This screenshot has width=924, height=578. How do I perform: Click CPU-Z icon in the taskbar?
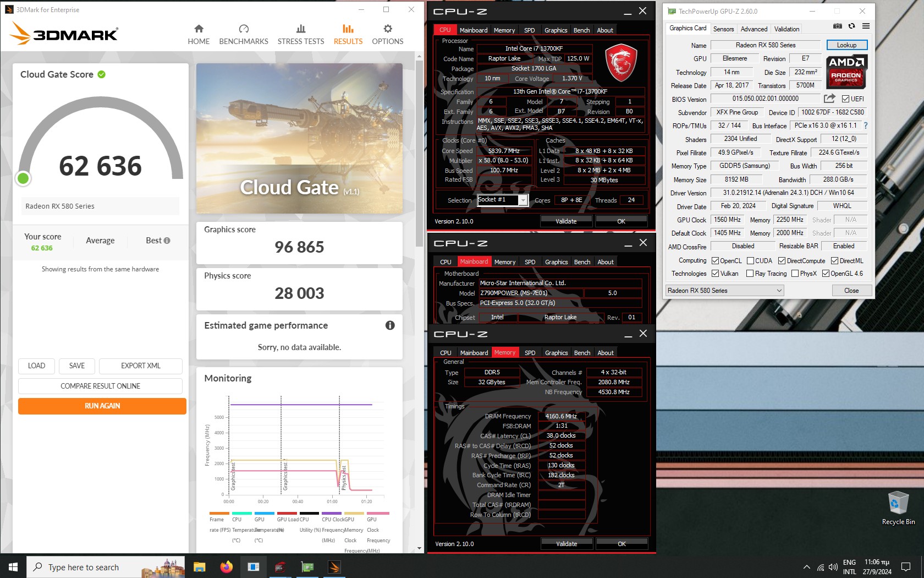(280, 567)
